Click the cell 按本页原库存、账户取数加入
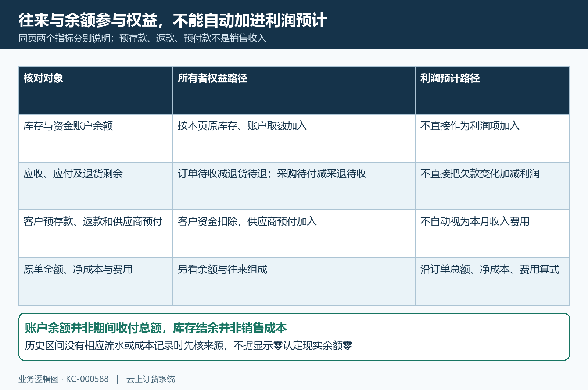Image resolution: width=588 pixels, height=390 pixels. tap(294, 138)
